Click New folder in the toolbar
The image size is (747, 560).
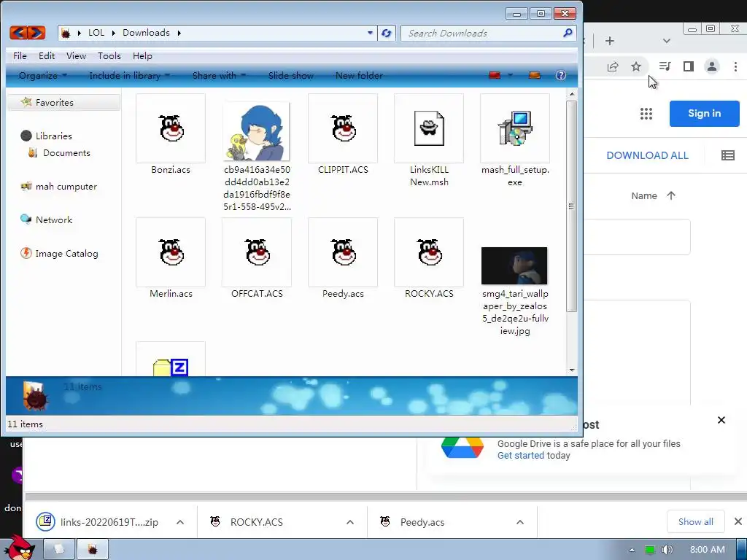click(x=359, y=75)
